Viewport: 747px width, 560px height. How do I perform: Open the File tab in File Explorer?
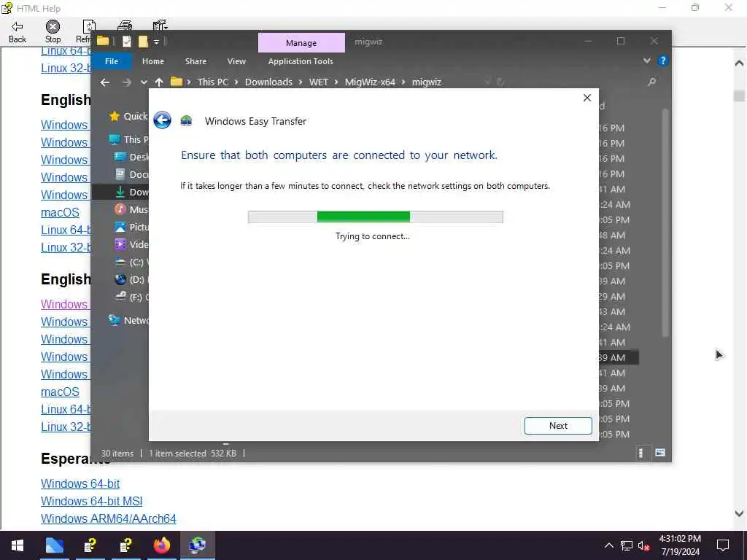tap(112, 61)
